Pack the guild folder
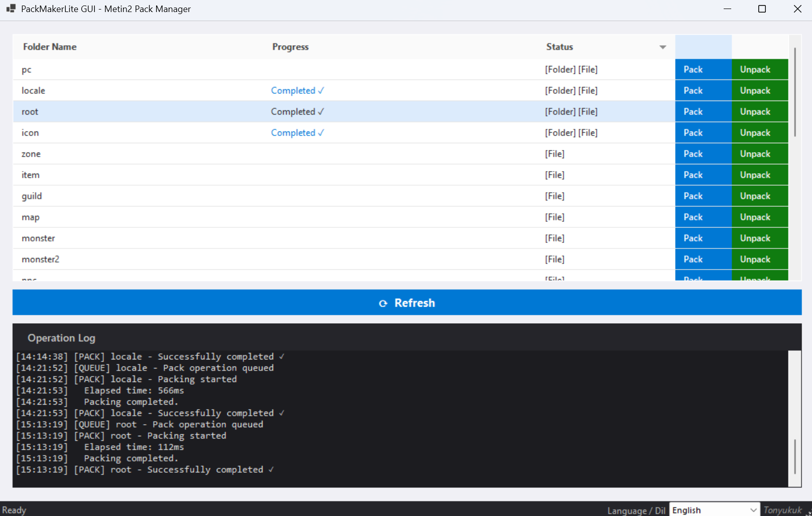 [x=703, y=196]
